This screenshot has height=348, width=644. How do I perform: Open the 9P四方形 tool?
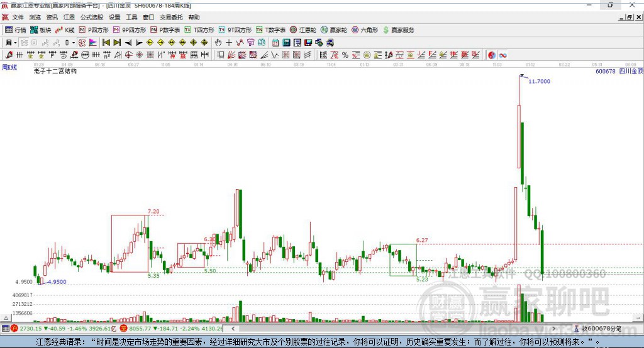(130, 30)
